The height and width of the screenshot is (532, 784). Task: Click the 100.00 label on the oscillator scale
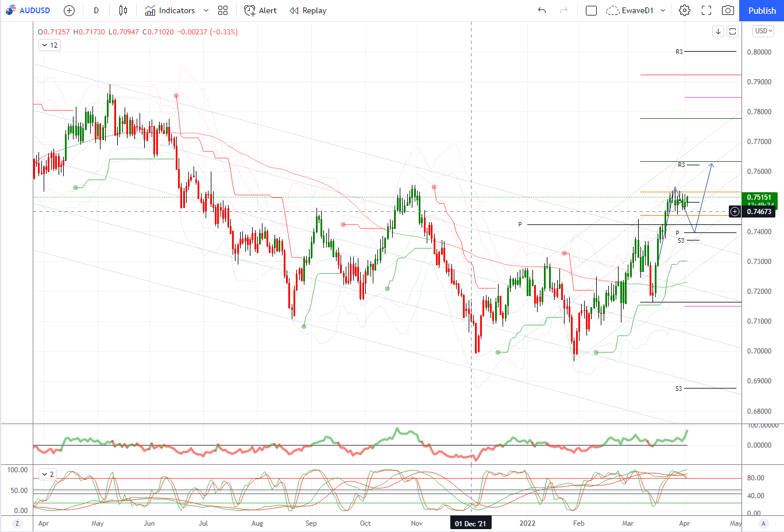17,470
